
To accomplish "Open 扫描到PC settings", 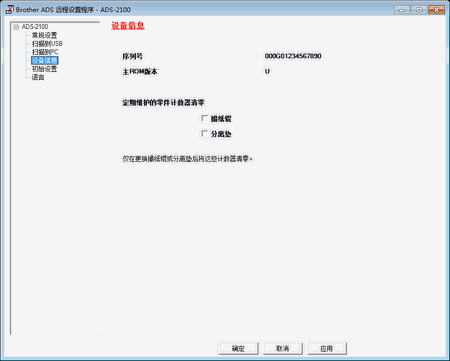I will coord(45,52).
